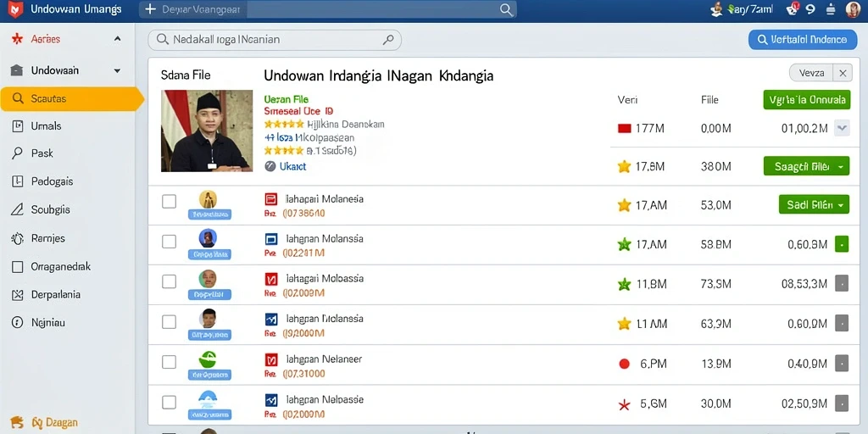868x434 pixels.
Task: Click the Pask search icon in sidebar
Action: coord(17,153)
